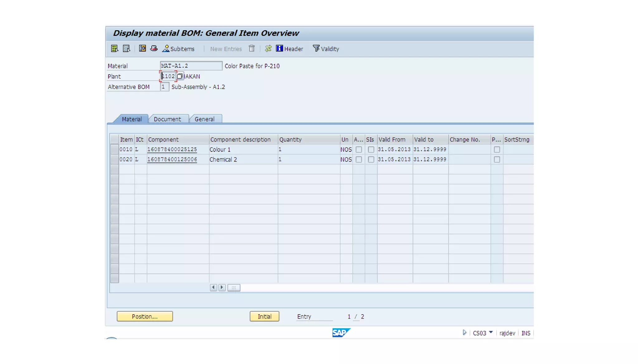Switch to the General tab
Viewport: 638px width, 364px height.
tap(204, 119)
